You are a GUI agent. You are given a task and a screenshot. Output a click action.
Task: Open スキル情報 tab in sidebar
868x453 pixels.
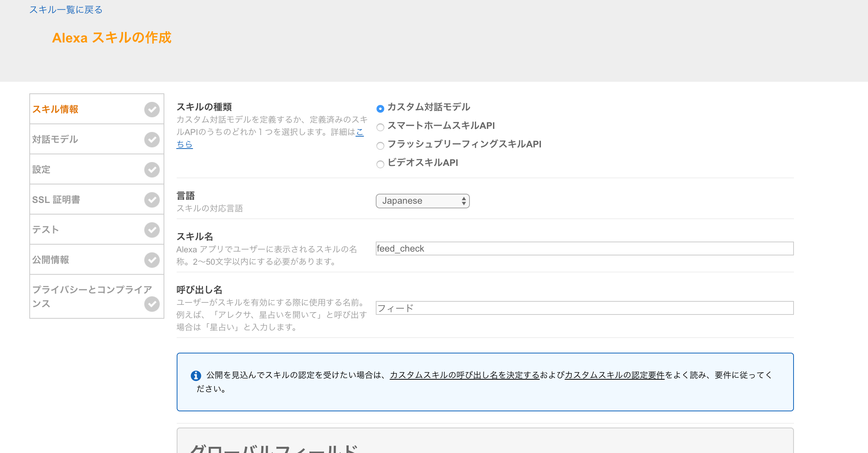click(97, 109)
